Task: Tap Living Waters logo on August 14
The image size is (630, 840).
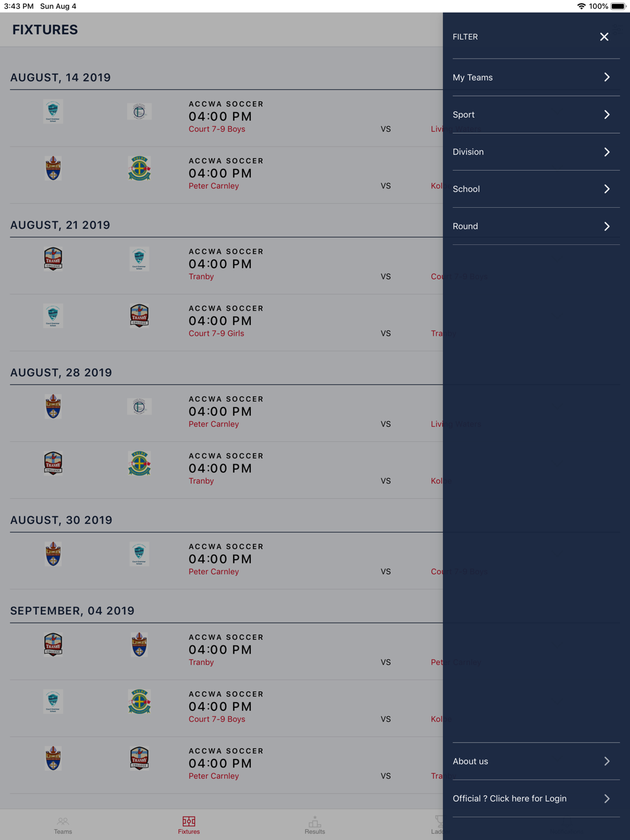Action: pyautogui.click(x=139, y=111)
